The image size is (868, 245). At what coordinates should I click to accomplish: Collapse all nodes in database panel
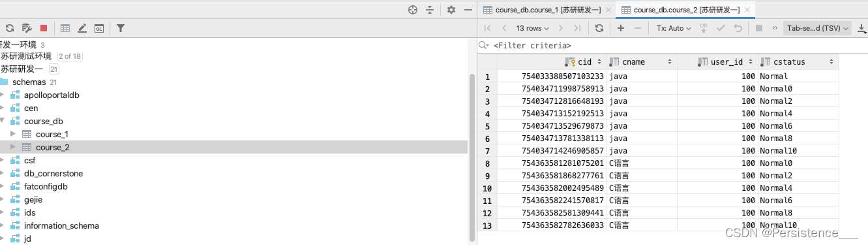pyautogui.click(x=430, y=10)
